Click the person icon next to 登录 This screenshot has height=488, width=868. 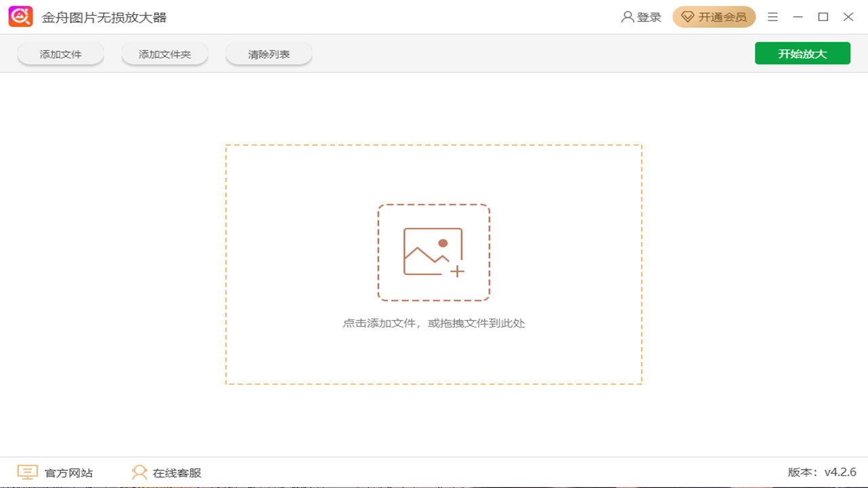[x=626, y=17]
